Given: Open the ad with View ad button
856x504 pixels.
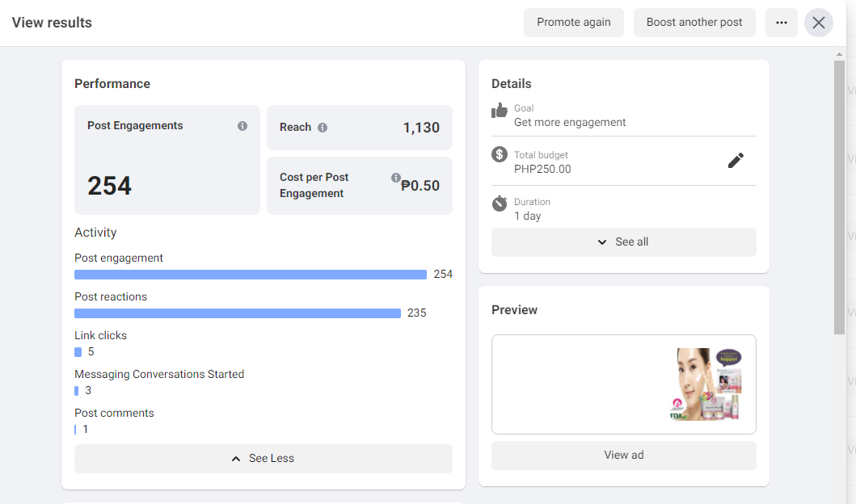Looking at the screenshot, I should click(x=623, y=456).
